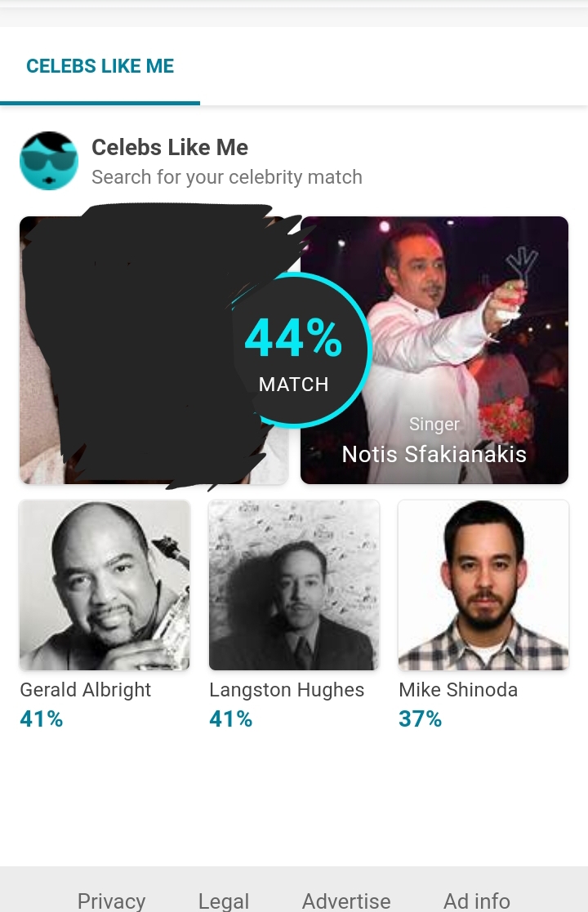Click Gerald Albright's 41% score
This screenshot has width=588, height=912.
tap(42, 719)
